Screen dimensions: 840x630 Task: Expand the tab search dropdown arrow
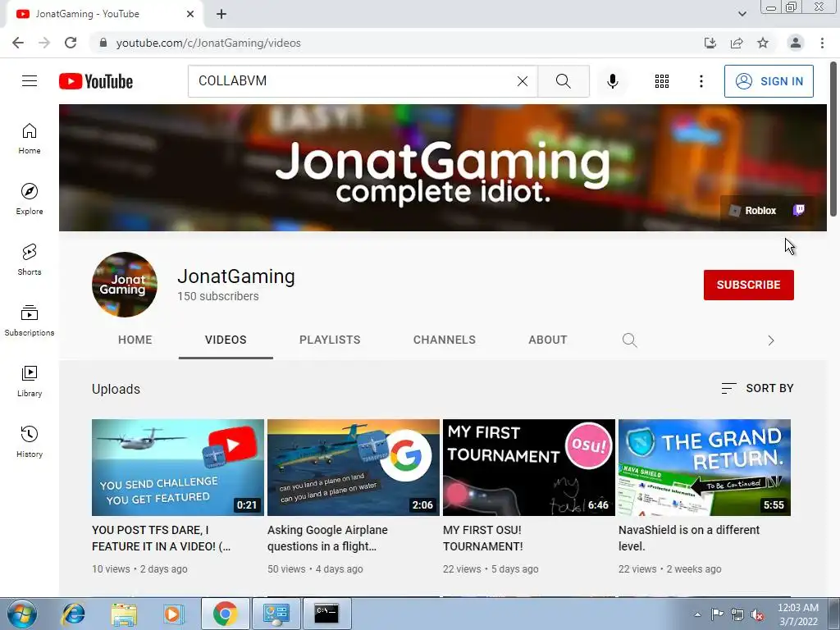coord(742,14)
